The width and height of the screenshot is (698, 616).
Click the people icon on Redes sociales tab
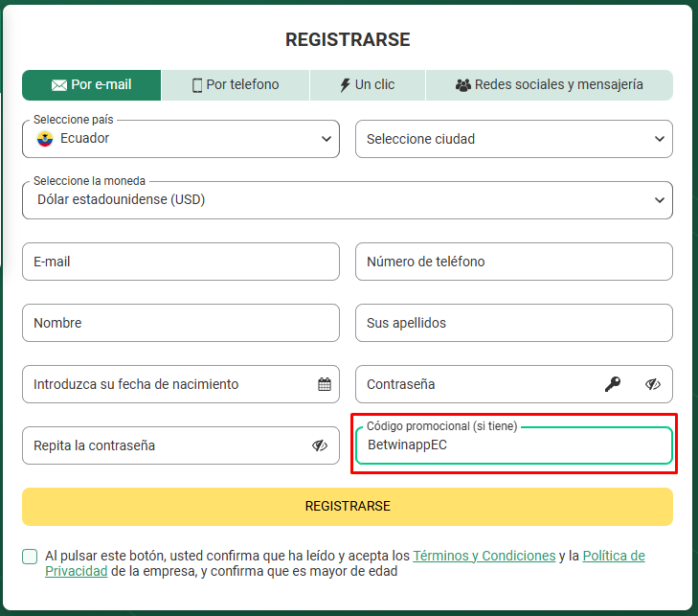tap(463, 85)
